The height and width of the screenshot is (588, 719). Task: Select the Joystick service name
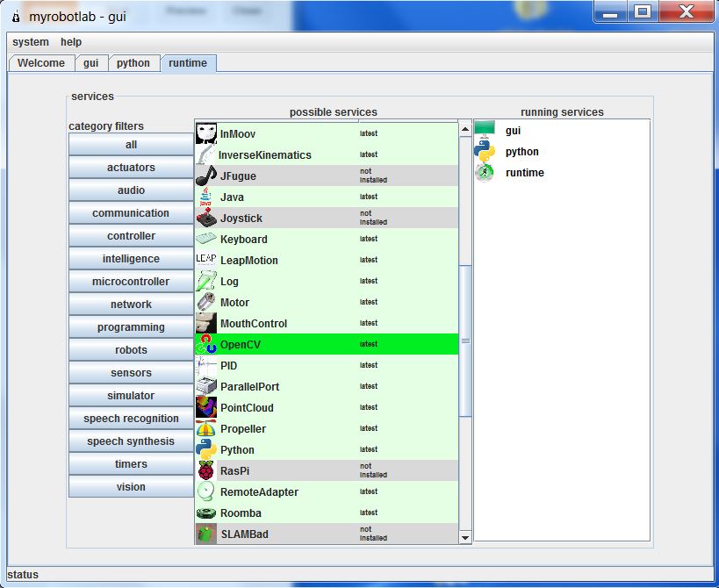[241, 219]
